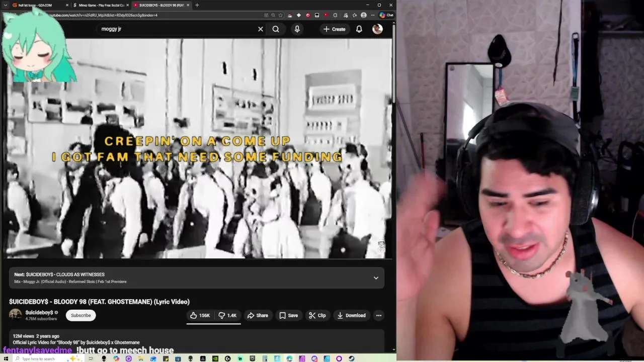Open the Edge browser taskbar icon
Image resolution: width=644 pixels, height=362 pixels.
289,358
